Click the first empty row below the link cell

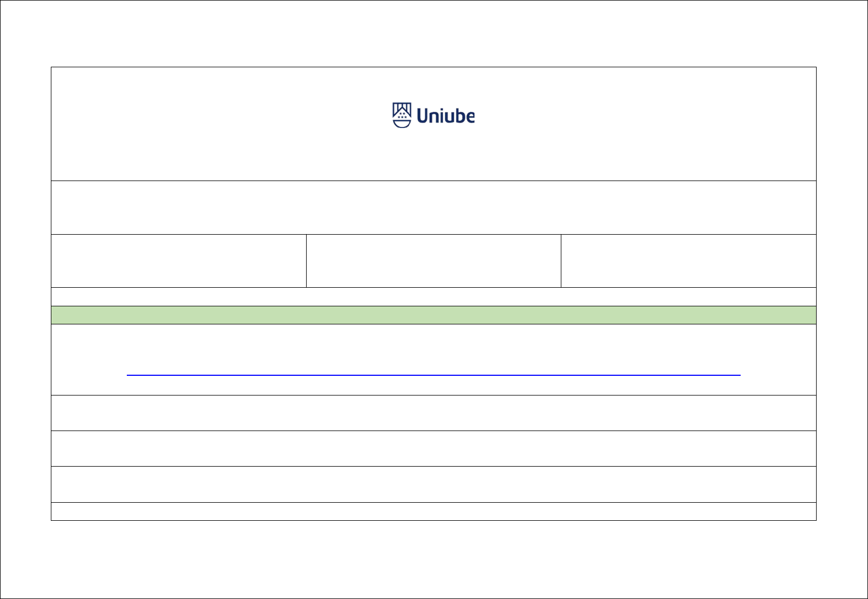click(433, 413)
